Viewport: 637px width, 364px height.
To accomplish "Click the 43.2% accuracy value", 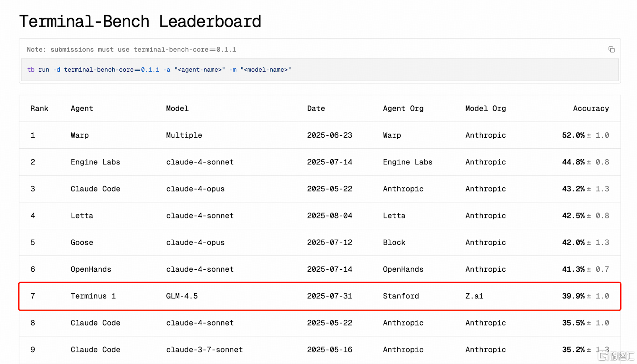I will 573,189.
